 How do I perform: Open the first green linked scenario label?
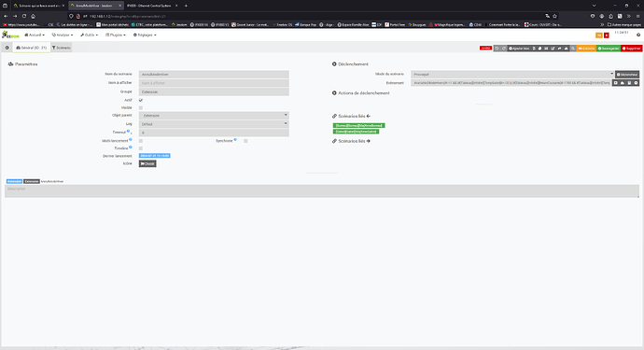click(359, 125)
